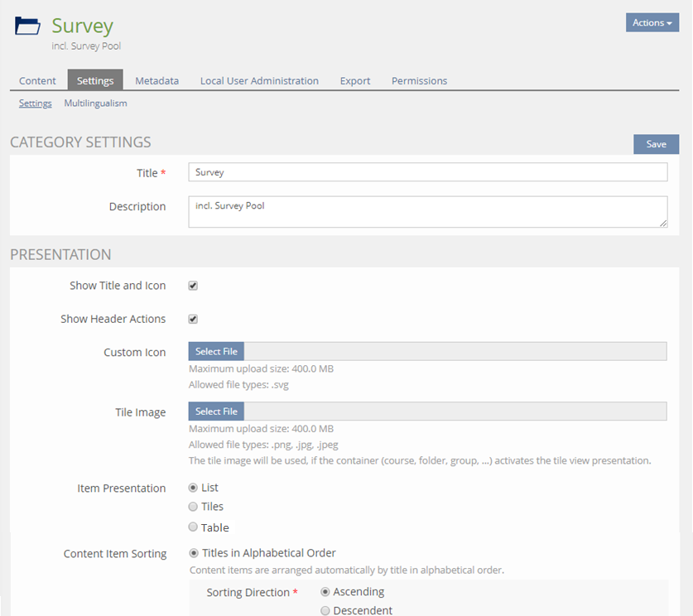Open the Metadata tab
This screenshot has width=693, height=616.
pos(156,80)
